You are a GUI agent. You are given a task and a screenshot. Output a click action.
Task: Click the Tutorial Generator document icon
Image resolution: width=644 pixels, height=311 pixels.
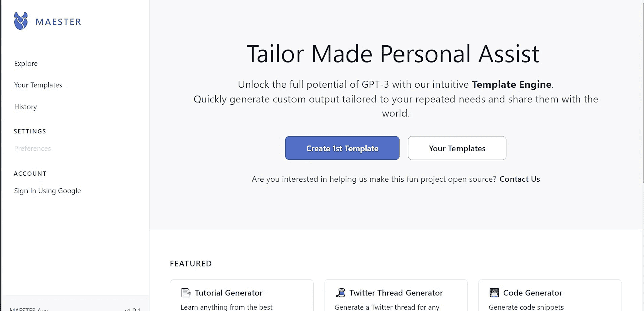[x=185, y=293]
